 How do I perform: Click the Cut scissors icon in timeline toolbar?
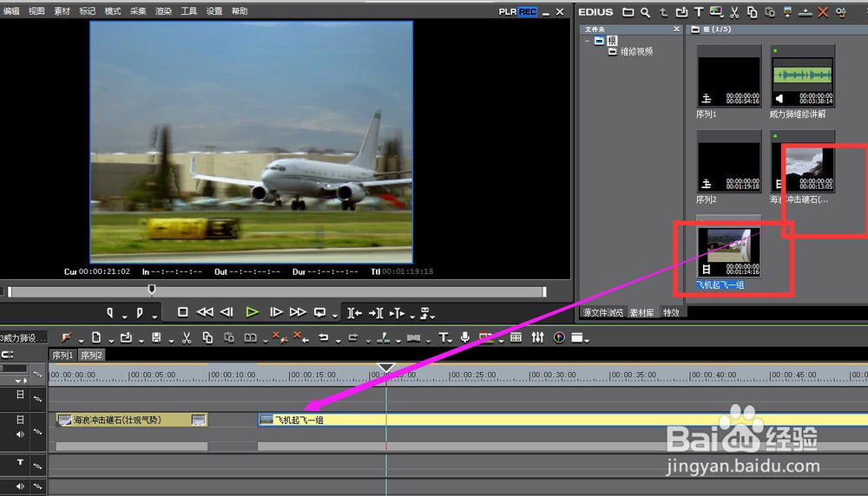click(187, 337)
